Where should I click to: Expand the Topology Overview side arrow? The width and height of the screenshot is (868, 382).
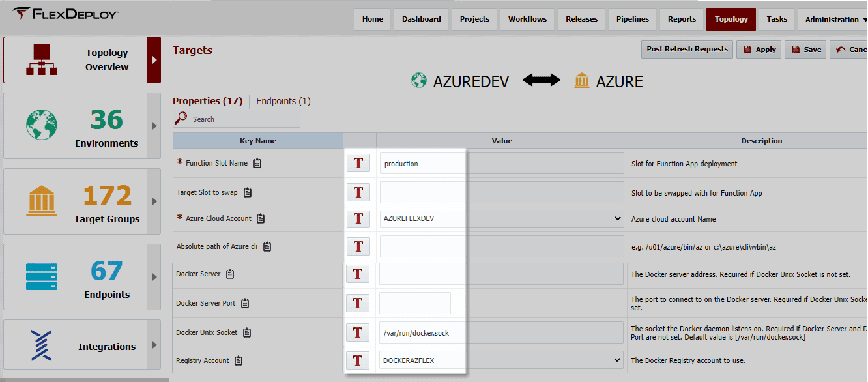point(154,60)
